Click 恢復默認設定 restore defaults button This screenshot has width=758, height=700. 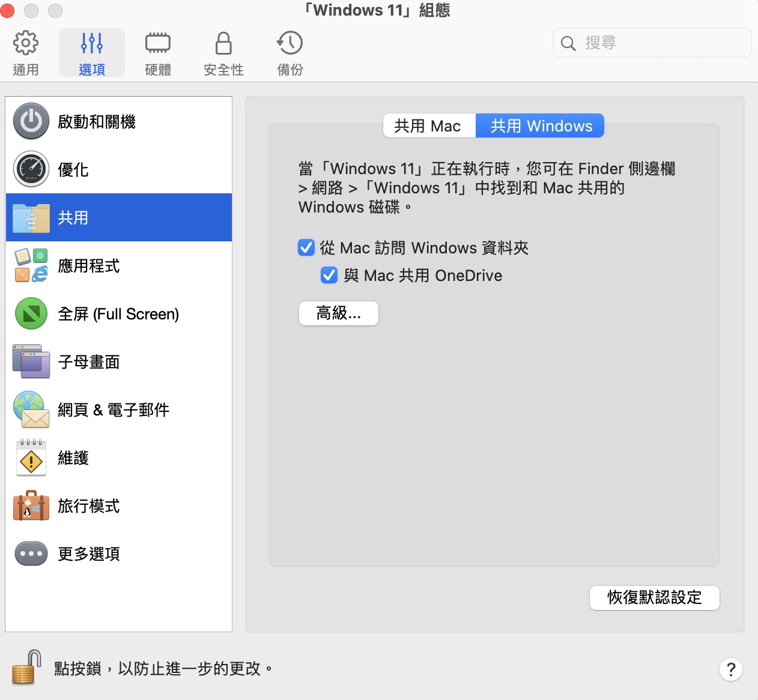(x=655, y=597)
